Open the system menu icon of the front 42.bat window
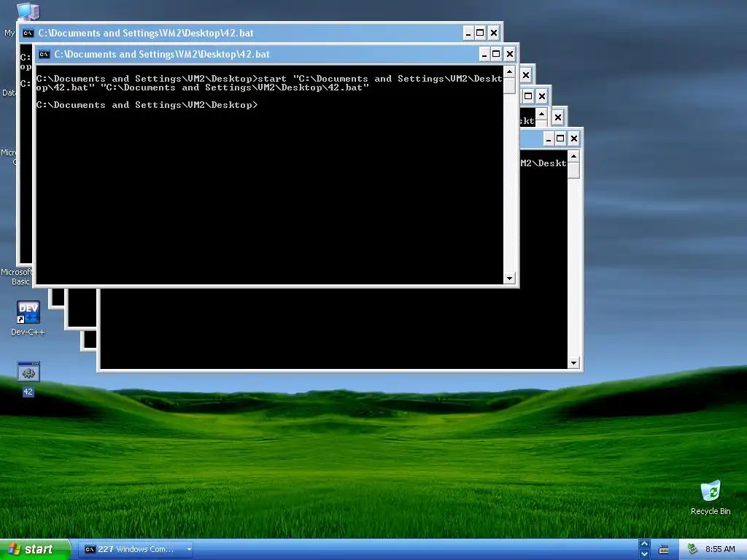The width and height of the screenshot is (747, 560). [x=44, y=54]
